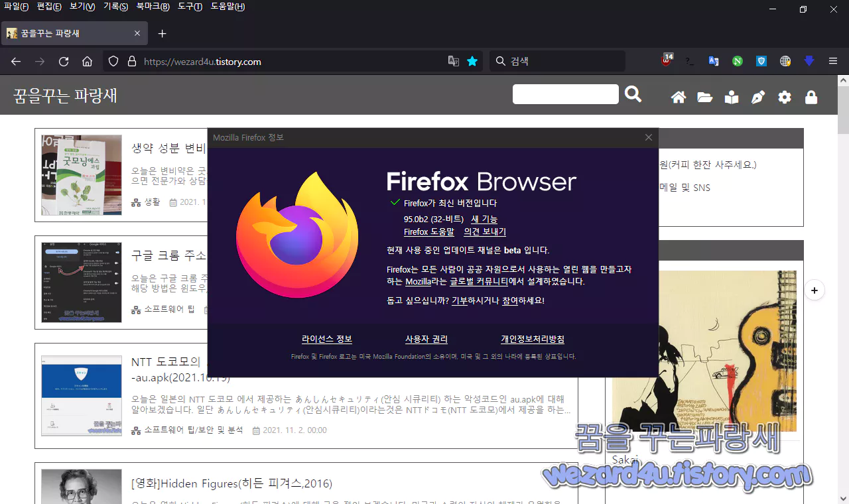Click the translate page icon in address bar
This screenshot has height=504, width=849.
pos(453,61)
